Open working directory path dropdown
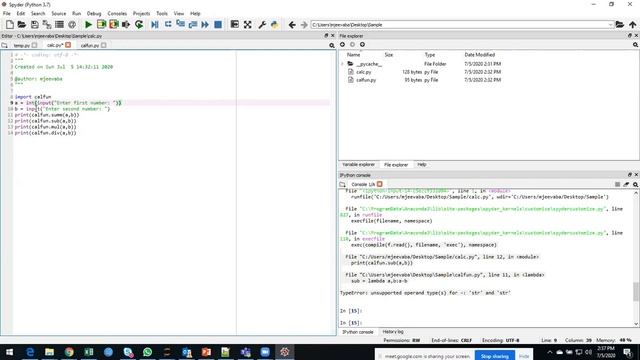 (610, 25)
